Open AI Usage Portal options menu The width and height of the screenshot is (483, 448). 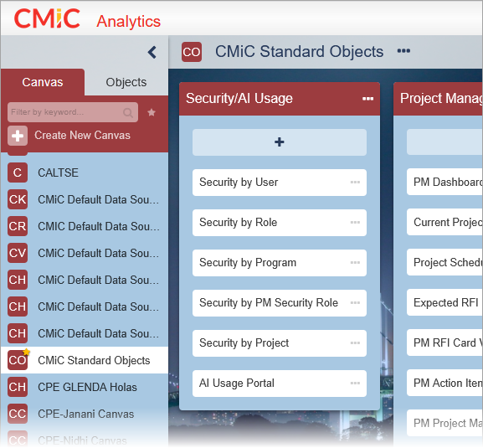coord(355,384)
